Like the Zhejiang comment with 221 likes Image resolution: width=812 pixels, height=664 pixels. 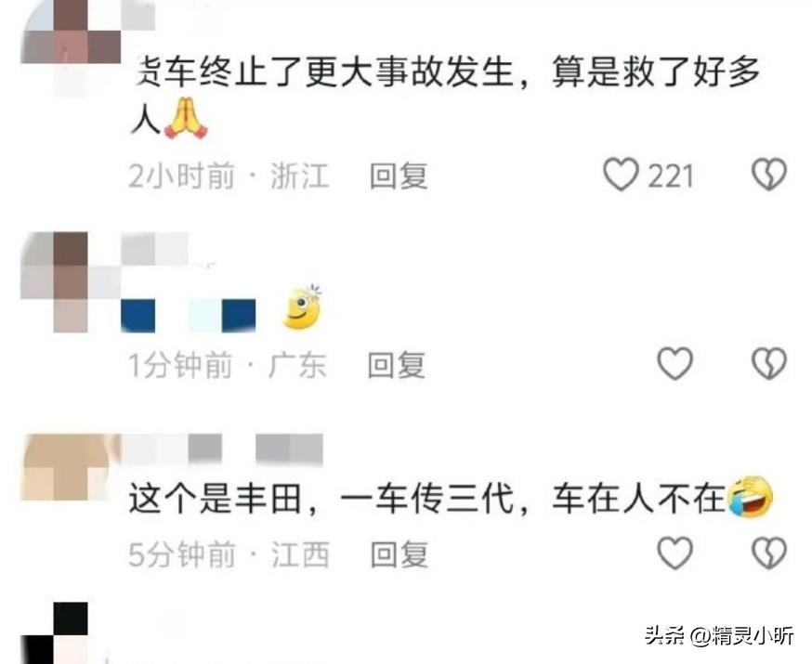621,175
